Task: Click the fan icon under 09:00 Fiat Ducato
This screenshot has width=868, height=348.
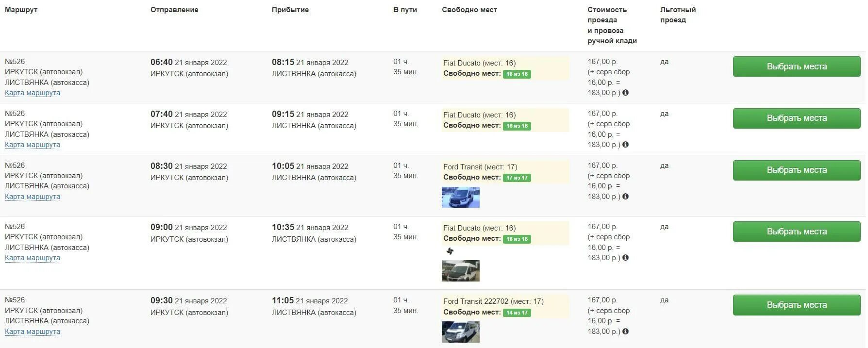Action: click(450, 251)
